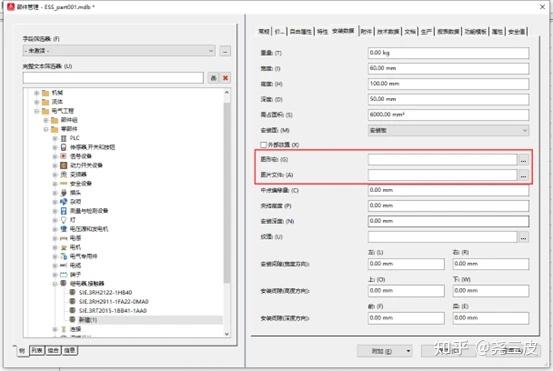Click the light bulb lamp category icon
Viewport: 553px width, 371px height.
click(x=63, y=220)
